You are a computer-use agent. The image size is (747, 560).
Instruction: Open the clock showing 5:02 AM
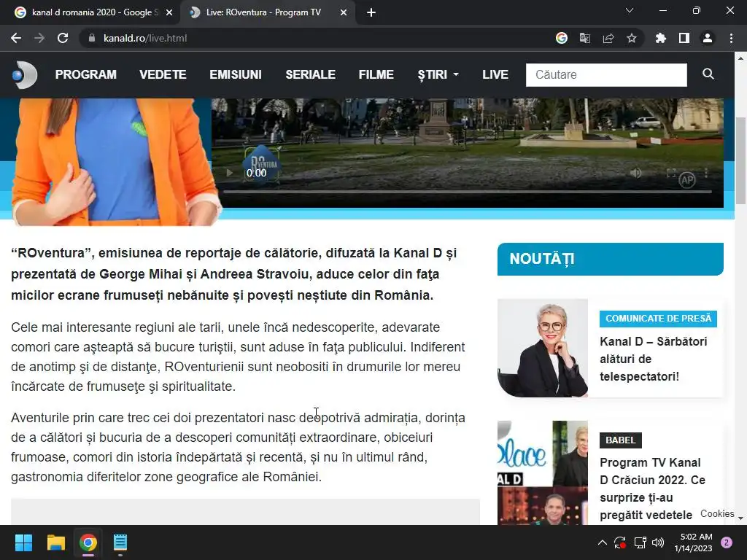click(694, 542)
